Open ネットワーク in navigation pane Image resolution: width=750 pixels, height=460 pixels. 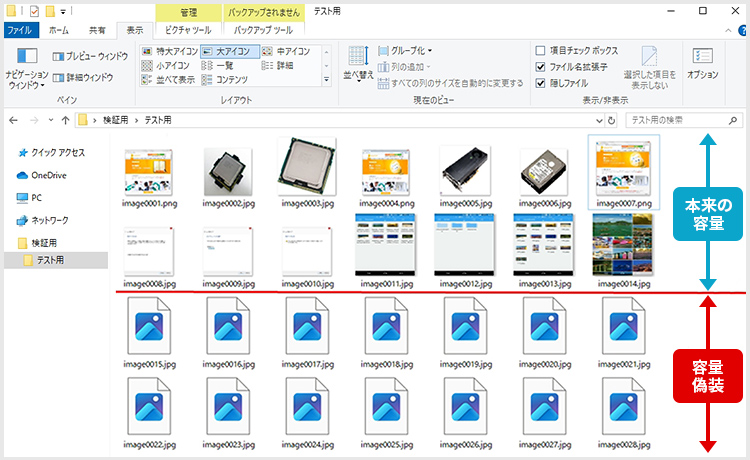[43, 220]
